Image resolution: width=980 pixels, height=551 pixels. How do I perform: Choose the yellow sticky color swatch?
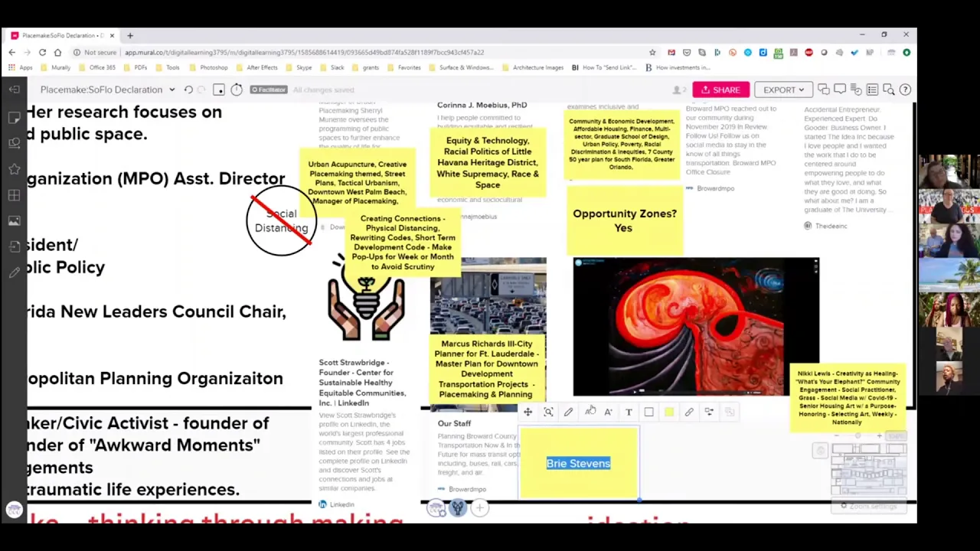tap(669, 412)
